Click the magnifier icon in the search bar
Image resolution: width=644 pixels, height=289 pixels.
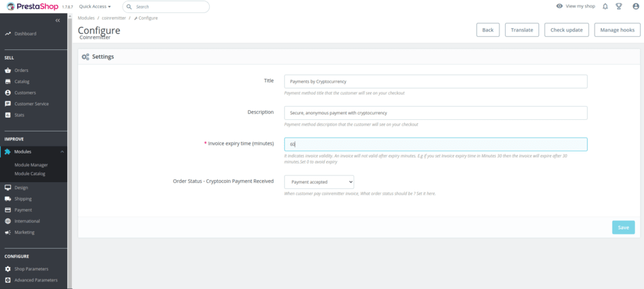click(x=129, y=7)
